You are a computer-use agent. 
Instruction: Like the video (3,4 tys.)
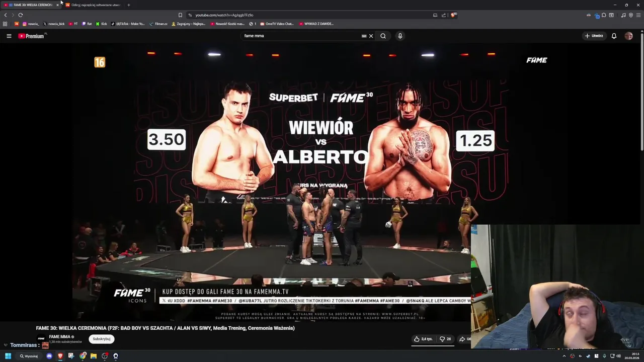423,339
